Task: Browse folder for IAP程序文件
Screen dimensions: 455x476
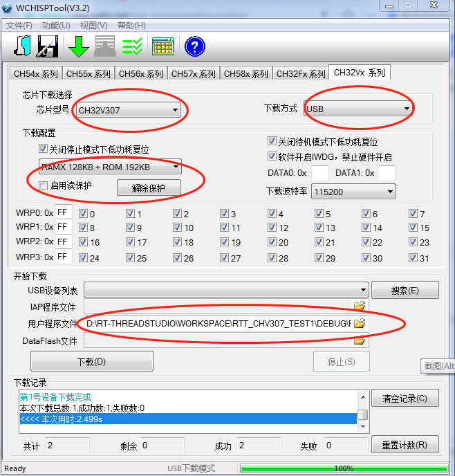Action: [x=360, y=306]
